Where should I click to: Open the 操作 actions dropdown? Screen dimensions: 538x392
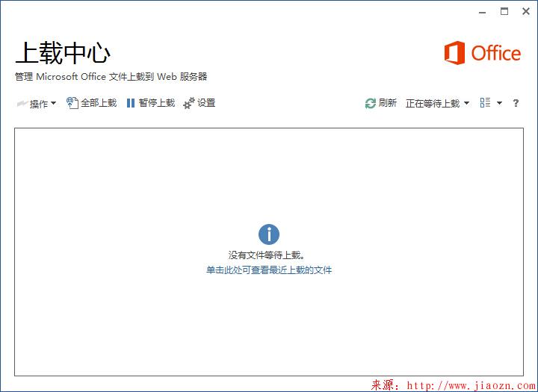coord(37,103)
